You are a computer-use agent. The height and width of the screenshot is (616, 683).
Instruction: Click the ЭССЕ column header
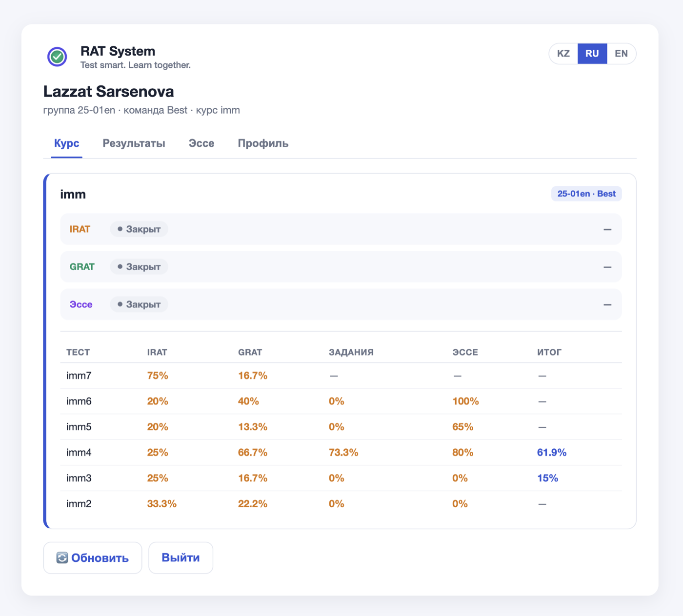[x=465, y=352]
